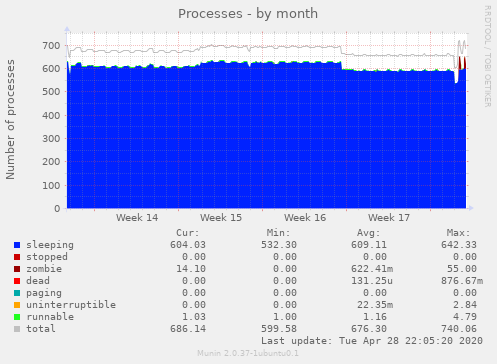497x364 pixels.
Task: Click dead maximum value 876.67m
Action: click(x=462, y=281)
